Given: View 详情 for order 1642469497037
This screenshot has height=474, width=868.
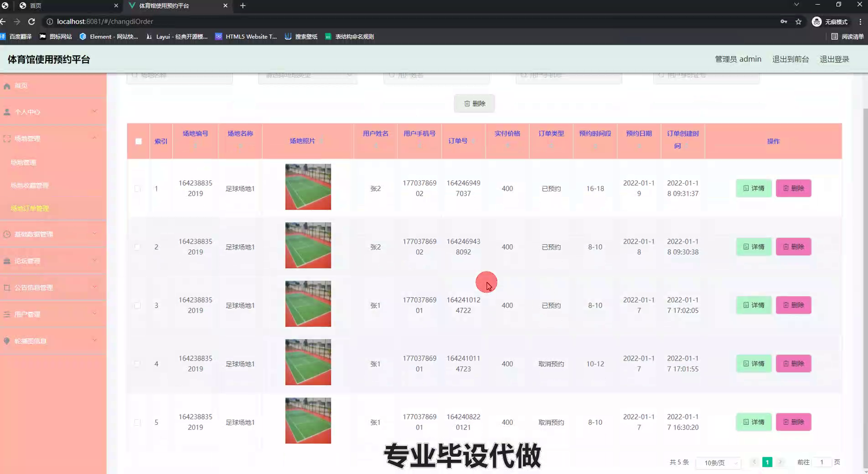Looking at the screenshot, I should click(754, 188).
